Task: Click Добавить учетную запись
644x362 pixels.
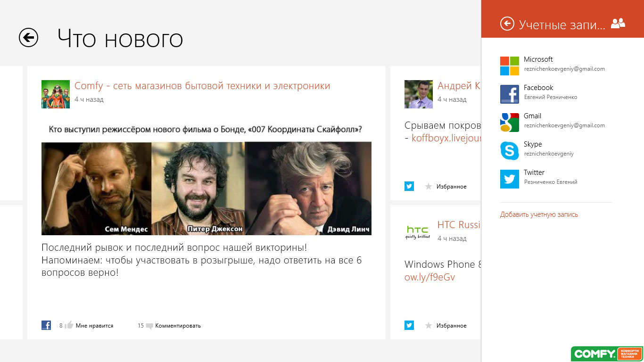Action: [x=539, y=214]
